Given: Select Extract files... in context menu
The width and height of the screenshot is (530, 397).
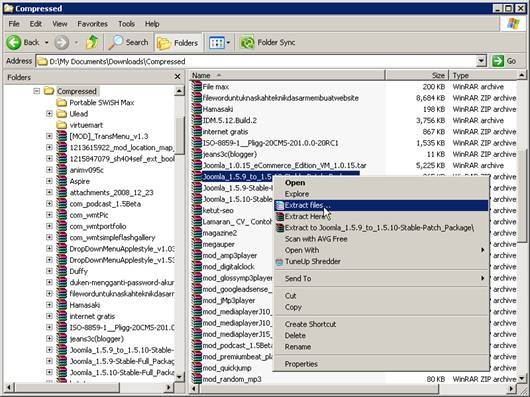Looking at the screenshot, I should [381, 205].
